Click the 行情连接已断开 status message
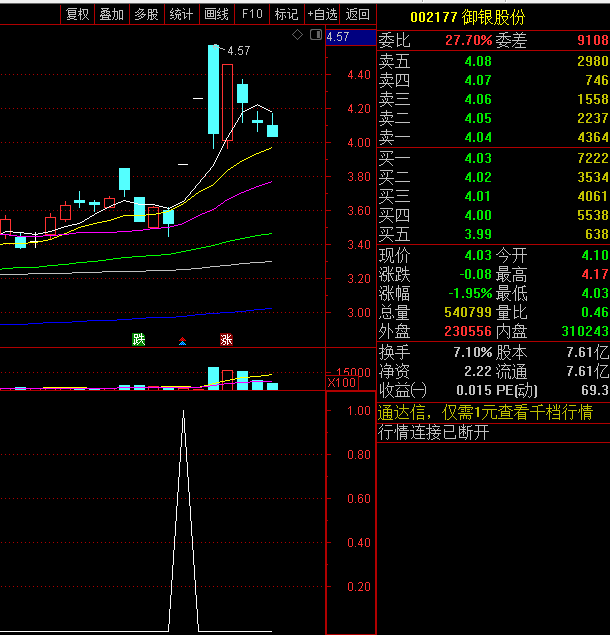 (433, 433)
